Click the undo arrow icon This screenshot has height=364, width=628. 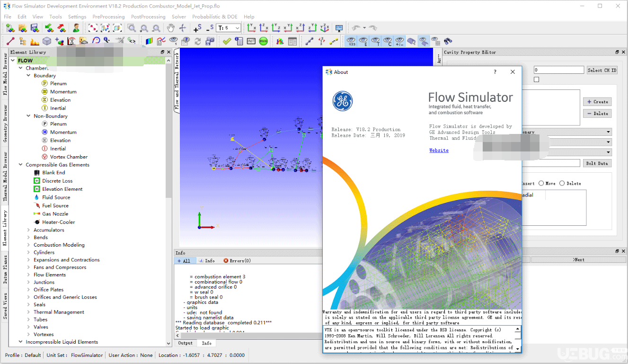356,28
